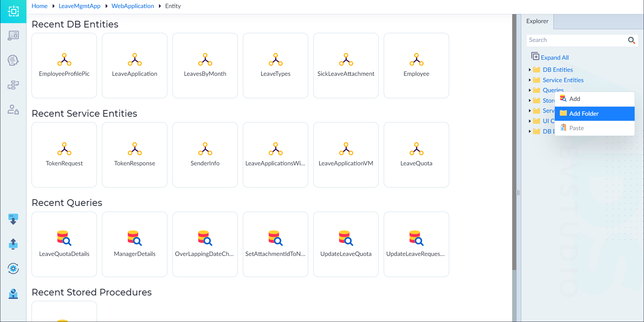644x322 pixels.
Task: Focus the Explorer Search input field
Action: 576,40
